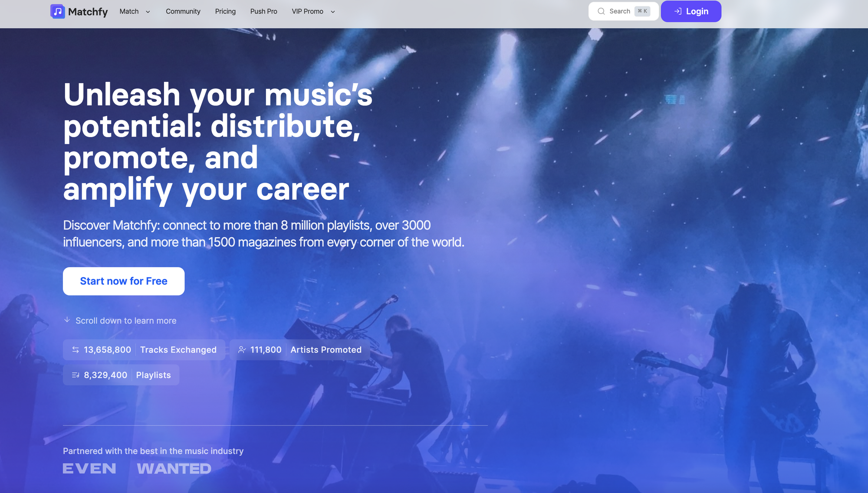Click Scroll down to learn more
Viewport: 868px width, 493px height.
point(126,320)
